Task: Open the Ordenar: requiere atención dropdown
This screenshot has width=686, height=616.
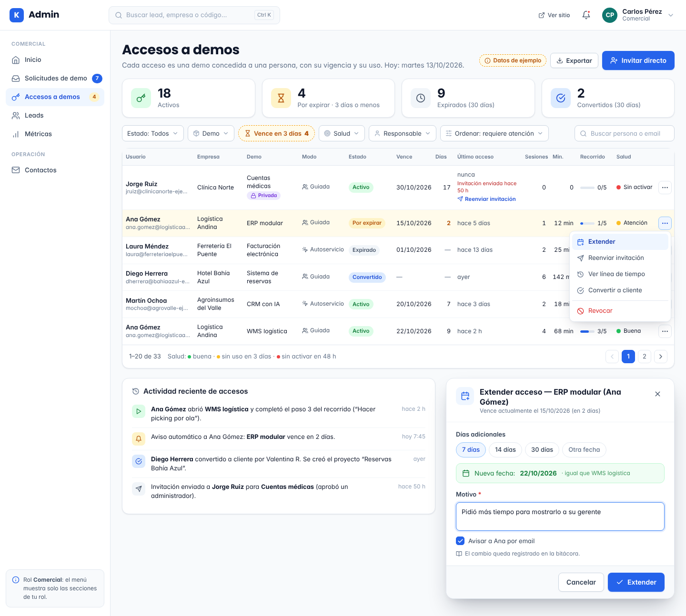Action: click(x=494, y=133)
